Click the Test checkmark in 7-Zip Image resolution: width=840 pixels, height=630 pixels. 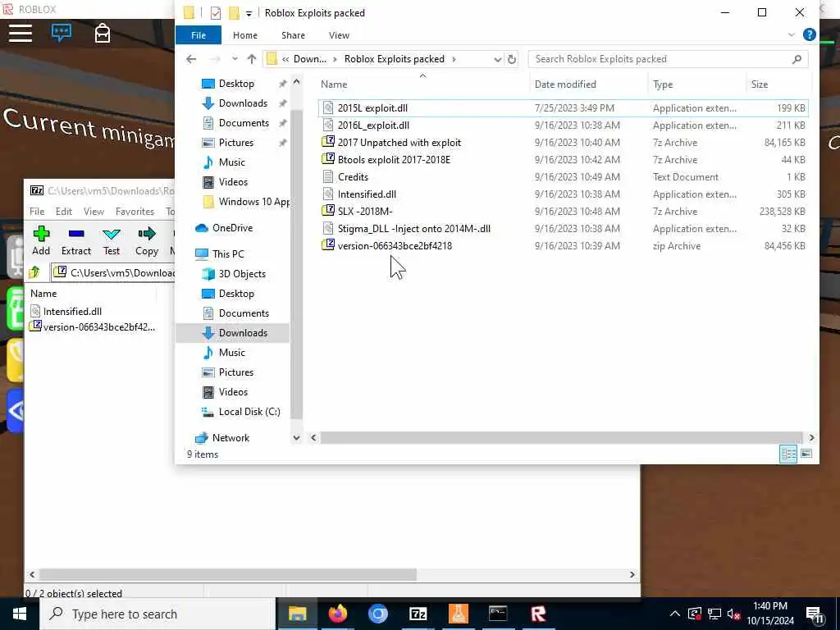coord(112,240)
